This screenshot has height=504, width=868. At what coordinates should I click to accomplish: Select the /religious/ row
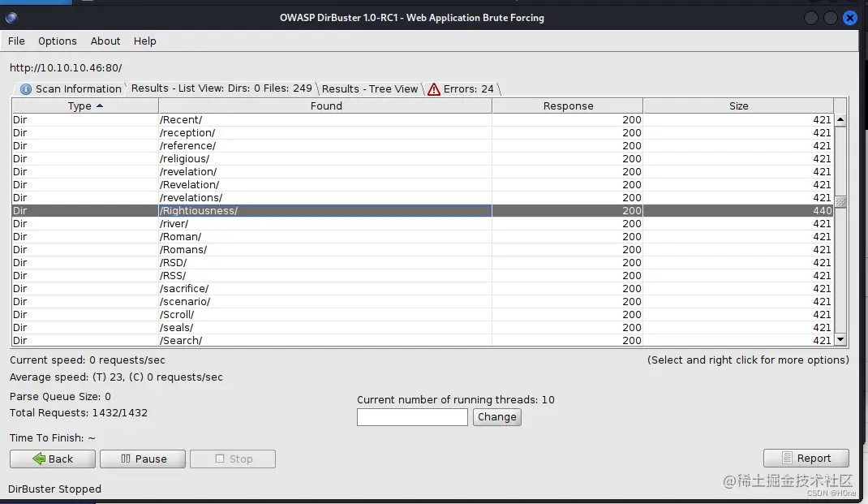(x=423, y=159)
